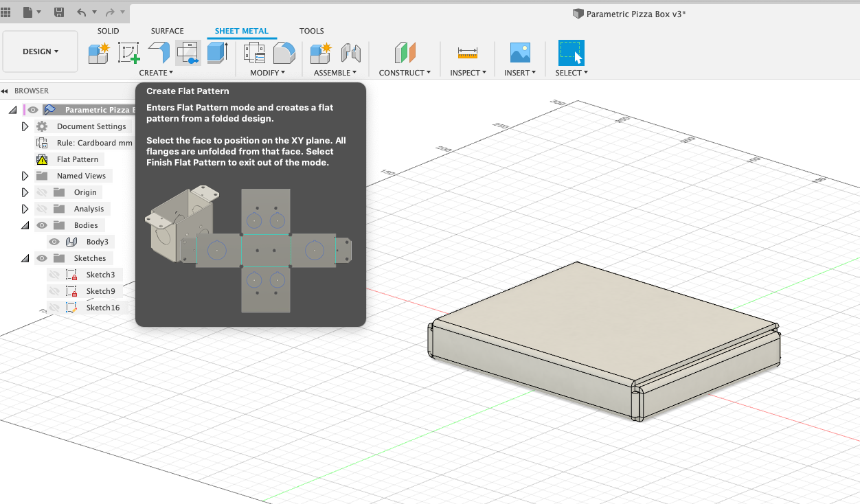Click the root component icon in browser
Viewport: 860px width, 504px height.
point(50,110)
